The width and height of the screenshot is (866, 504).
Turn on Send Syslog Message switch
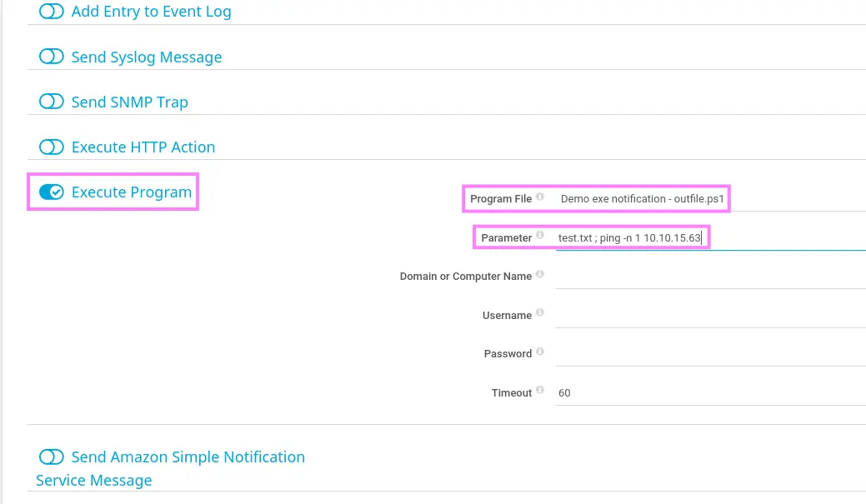(52, 57)
